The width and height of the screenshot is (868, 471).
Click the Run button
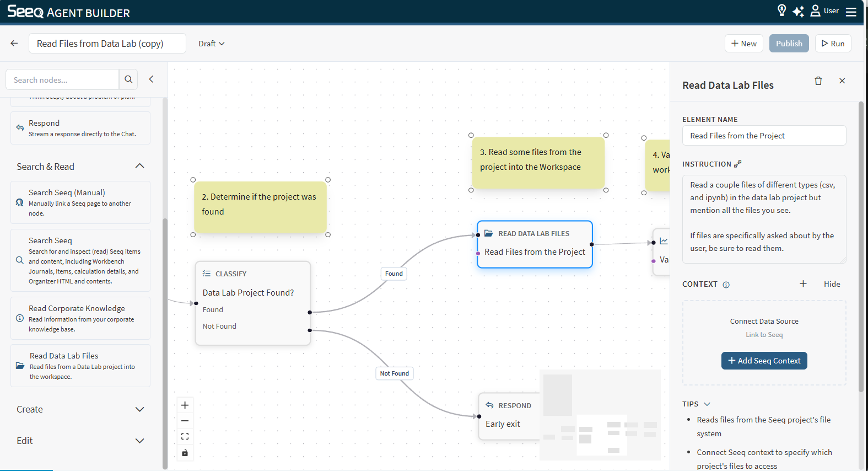click(x=833, y=44)
